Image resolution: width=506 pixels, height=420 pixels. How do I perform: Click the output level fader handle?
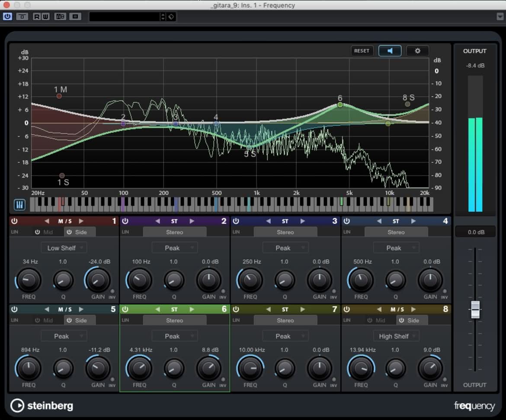[475, 309]
